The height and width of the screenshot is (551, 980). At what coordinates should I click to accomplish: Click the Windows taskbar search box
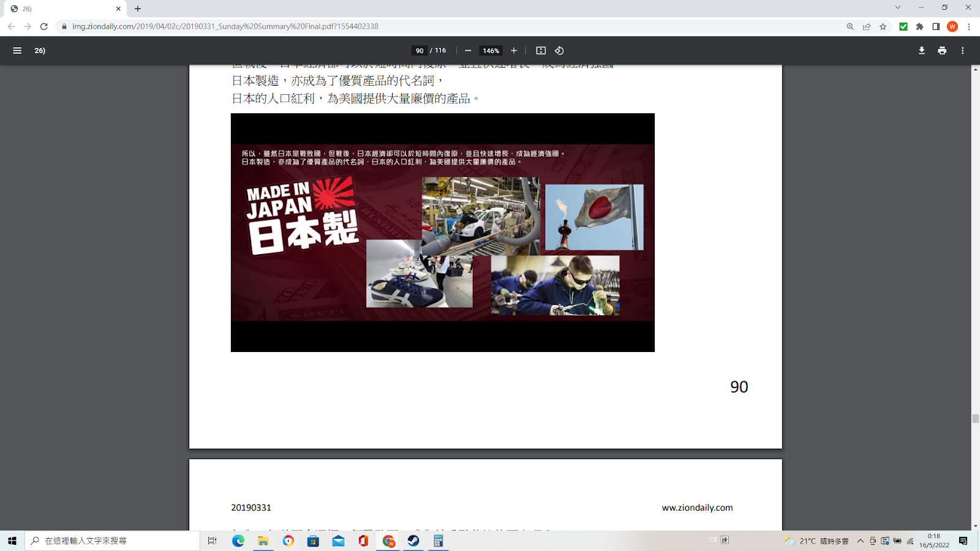pos(113,541)
